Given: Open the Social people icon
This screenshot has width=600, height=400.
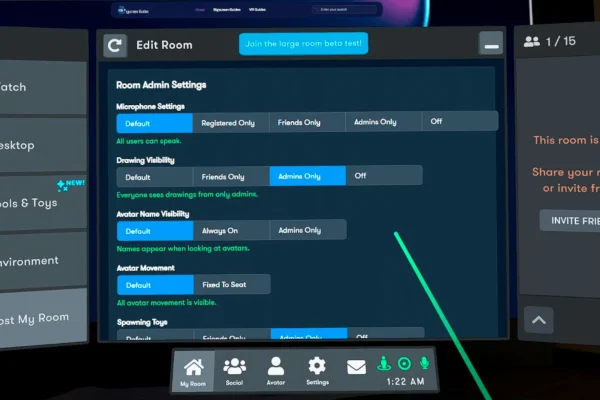Looking at the screenshot, I should 234,371.
